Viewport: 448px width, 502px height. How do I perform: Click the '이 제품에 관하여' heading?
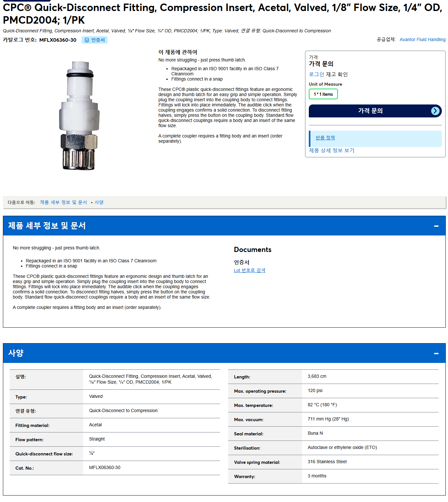coord(178,52)
